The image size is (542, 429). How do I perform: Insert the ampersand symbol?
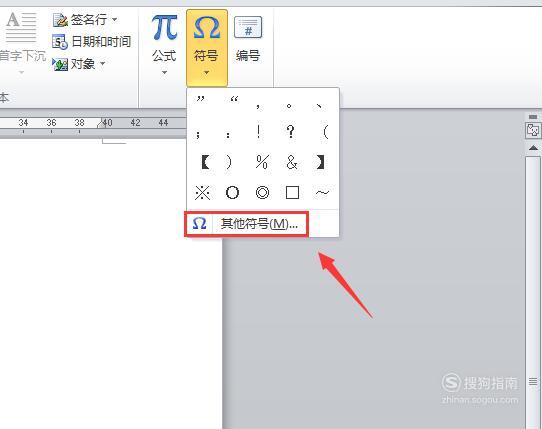(292, 162)
